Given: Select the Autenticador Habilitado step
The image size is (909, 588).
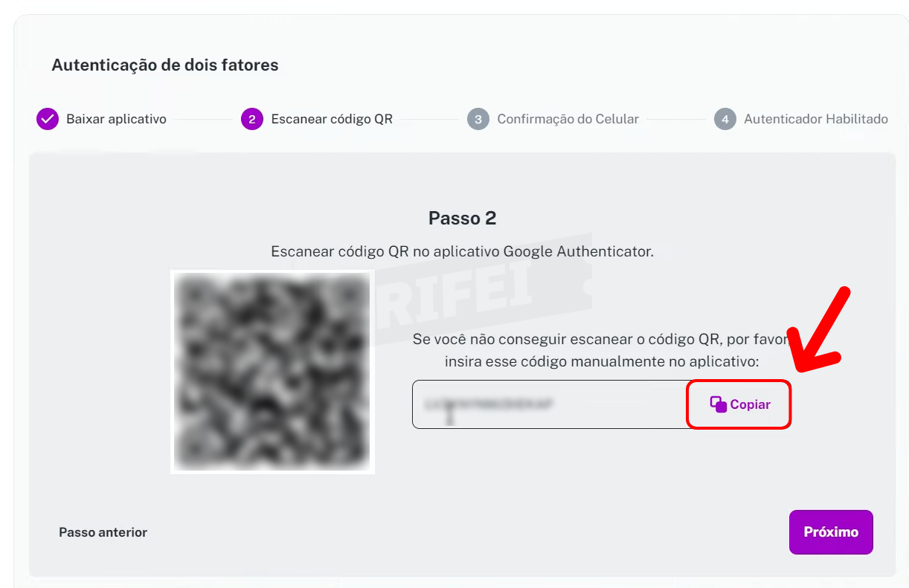Looking at the screenshot, I should tap(816, 119).
